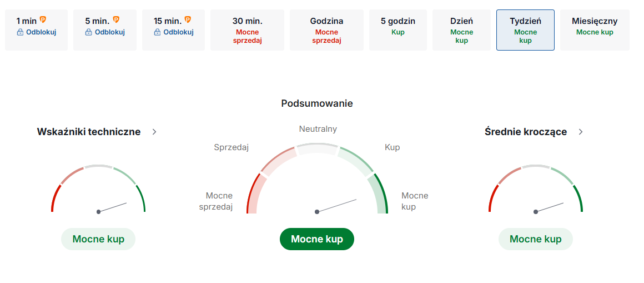The image size is (644, 283).
Task: Select the Tydzień timeframe tab
Action: [x=525, y=30]
